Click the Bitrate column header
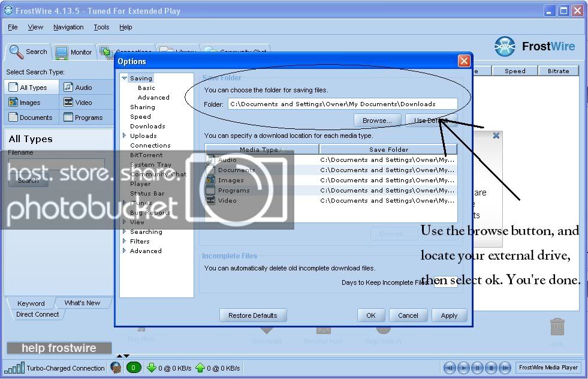The width and height of the screenshot is (588, 379). click(559, 71)
